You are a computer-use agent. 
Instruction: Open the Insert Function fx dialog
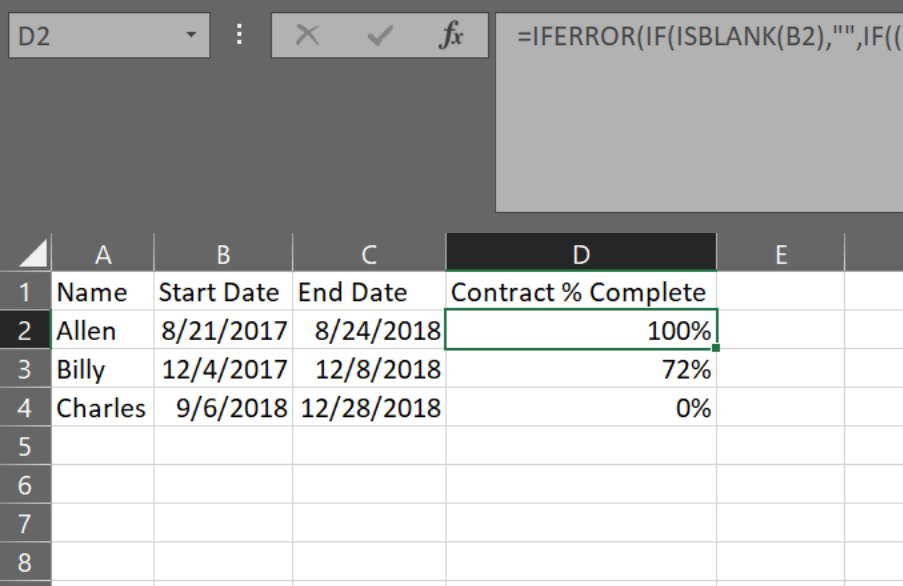(x=451, y=37)
